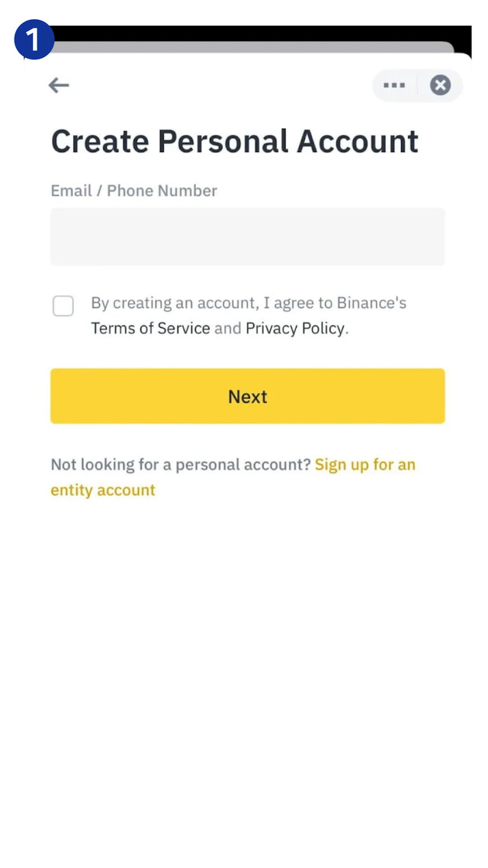This screenshot has width=488, height=868.
Task: Tap the back arrow icon
Action: point(59,85)
